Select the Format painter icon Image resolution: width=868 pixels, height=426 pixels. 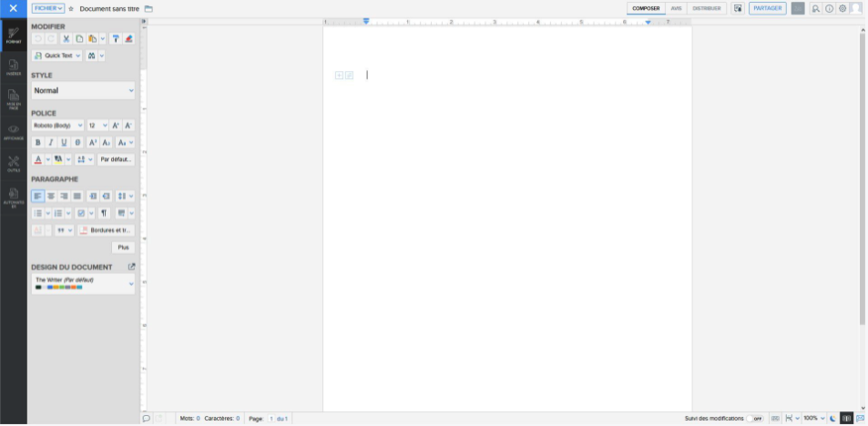[116, 38]
